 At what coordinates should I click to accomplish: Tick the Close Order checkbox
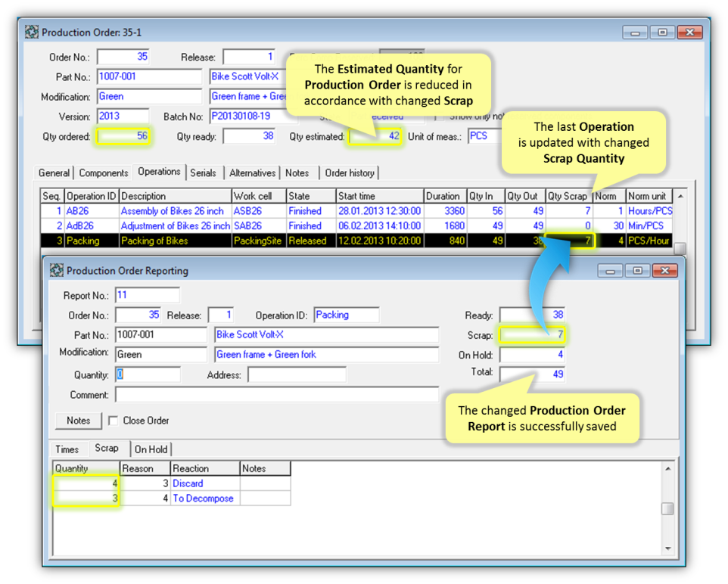[113, 421]
